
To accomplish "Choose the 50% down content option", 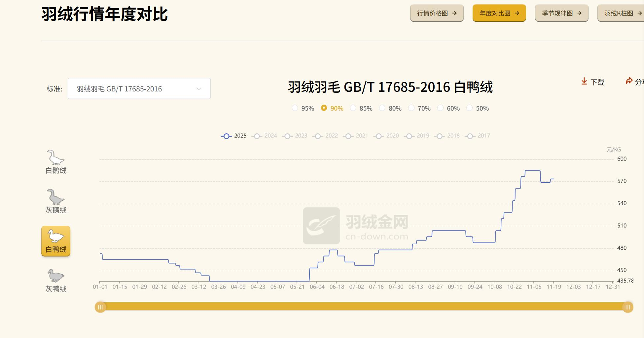I will tap(469, 108).
